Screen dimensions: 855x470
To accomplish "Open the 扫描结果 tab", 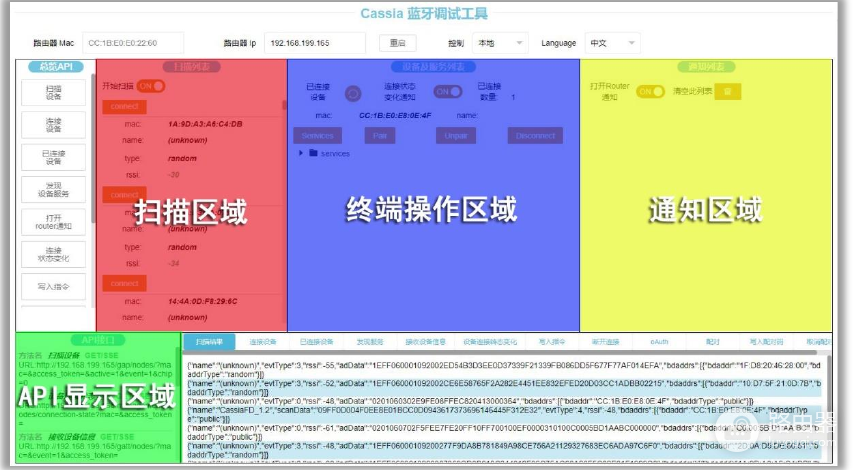I will click(x=209, y=342).
